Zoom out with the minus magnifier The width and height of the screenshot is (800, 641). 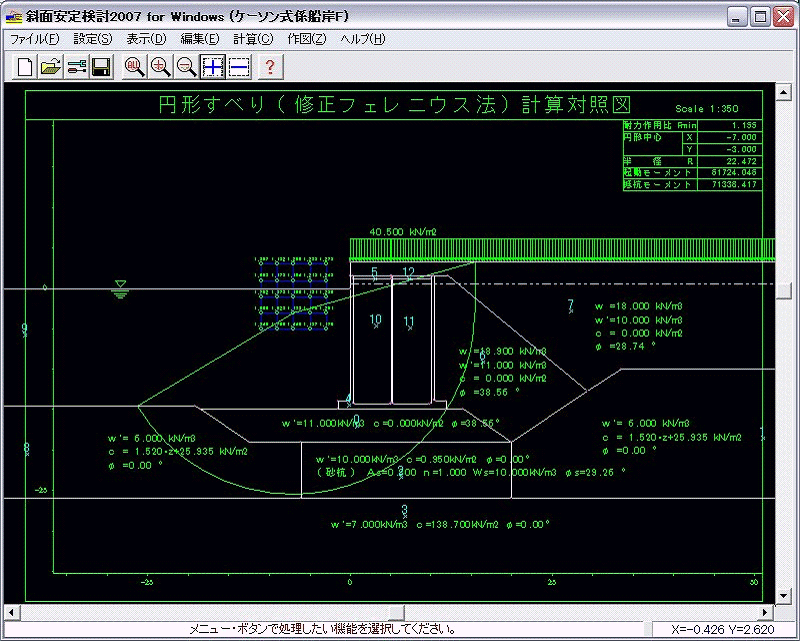tap(186, 67)
